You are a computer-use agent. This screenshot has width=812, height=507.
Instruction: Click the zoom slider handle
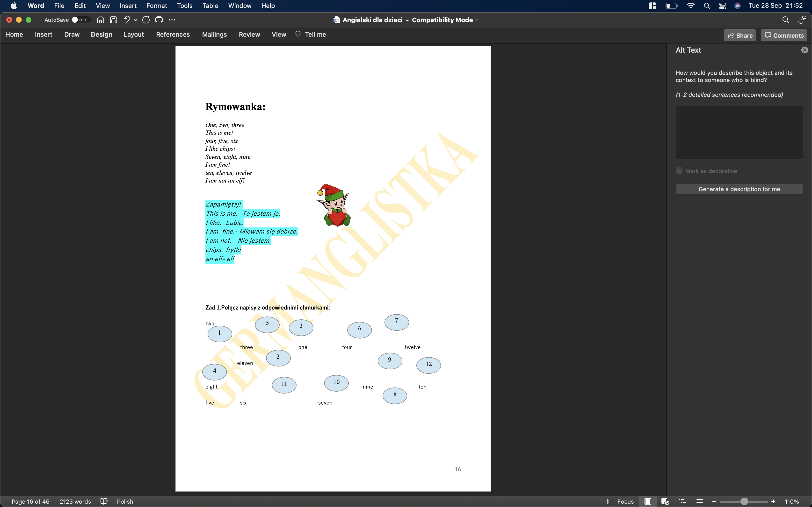point(744,501)
